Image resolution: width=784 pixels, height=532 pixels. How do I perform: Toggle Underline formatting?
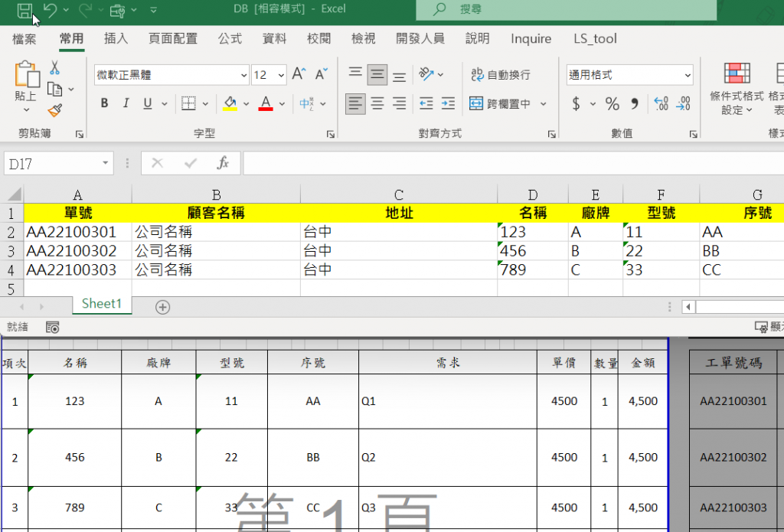[148, 103]
